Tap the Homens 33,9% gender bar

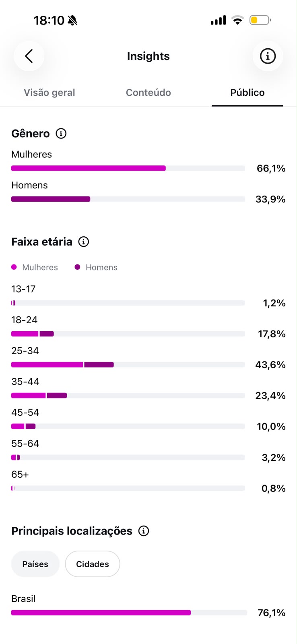click(x=128, y=199)
